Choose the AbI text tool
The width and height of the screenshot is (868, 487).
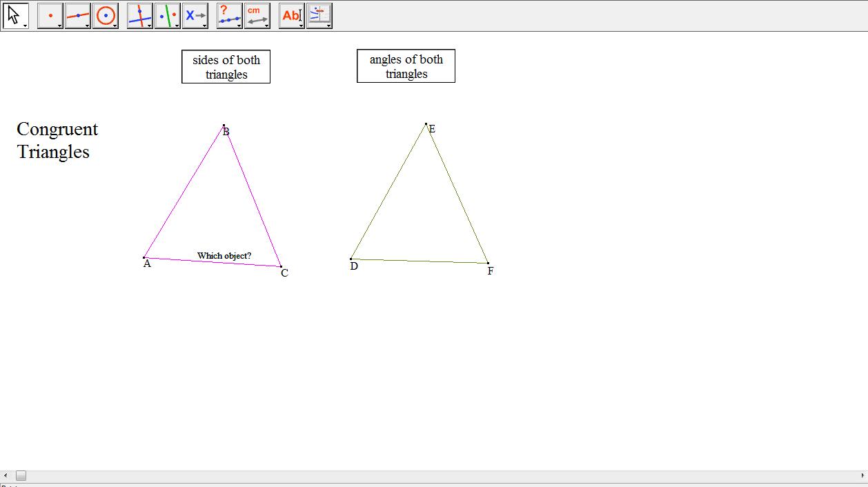290,14
